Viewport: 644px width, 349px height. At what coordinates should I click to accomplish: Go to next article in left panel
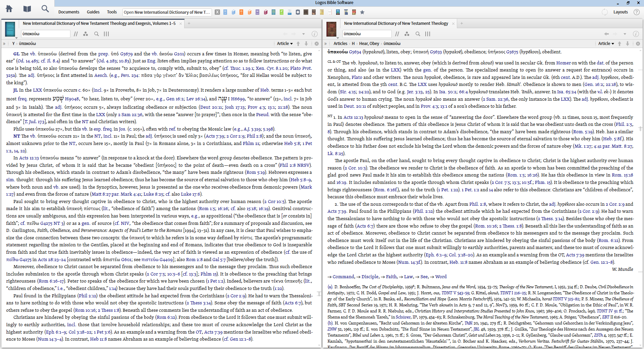306,44
